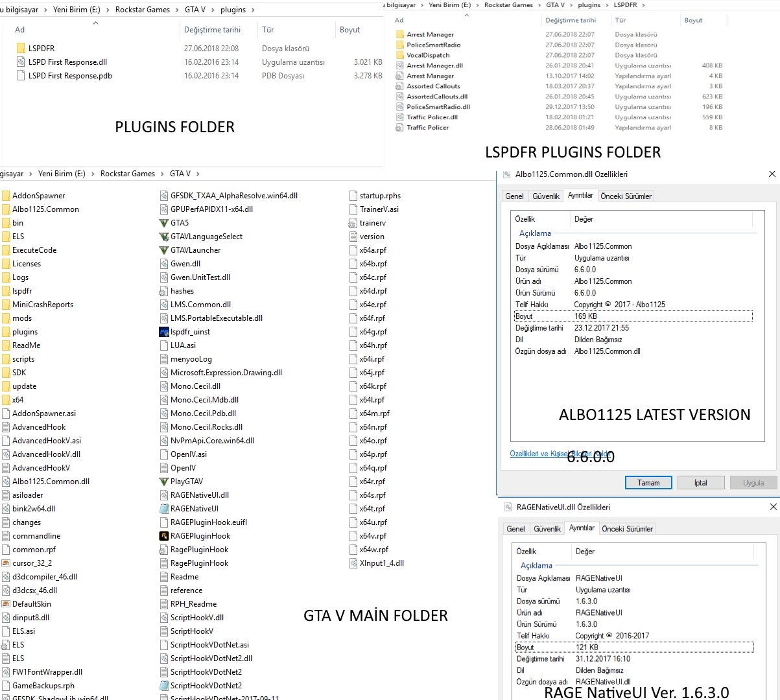
Task: Expand breadcrumb chevron after plugins in top-left path
Action: coord(253,10)
